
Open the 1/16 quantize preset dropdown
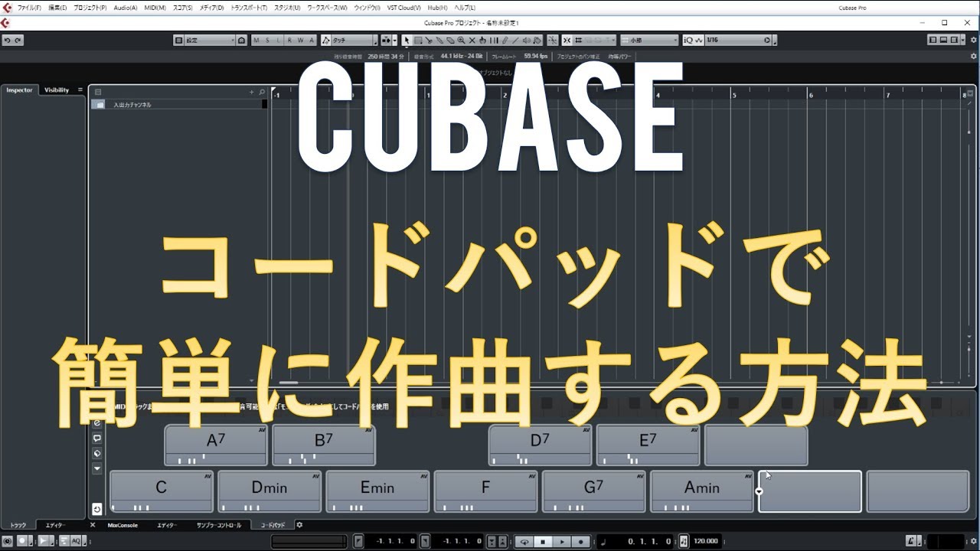[x=739, y=40]
